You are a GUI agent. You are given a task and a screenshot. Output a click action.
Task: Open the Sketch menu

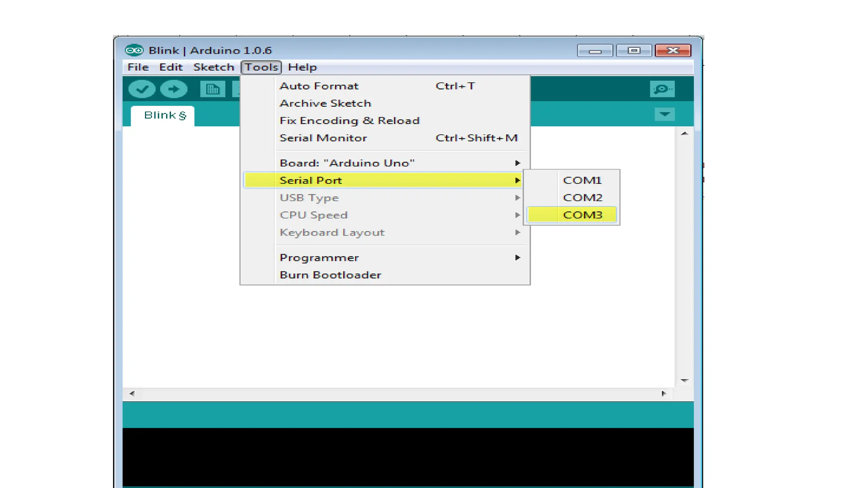pos(214,67)
